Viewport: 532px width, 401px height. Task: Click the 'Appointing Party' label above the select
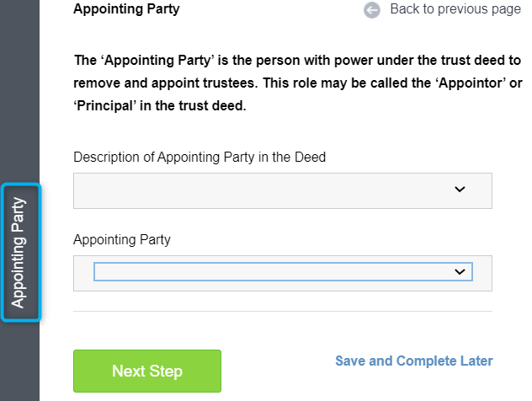[x=122, y=240]
